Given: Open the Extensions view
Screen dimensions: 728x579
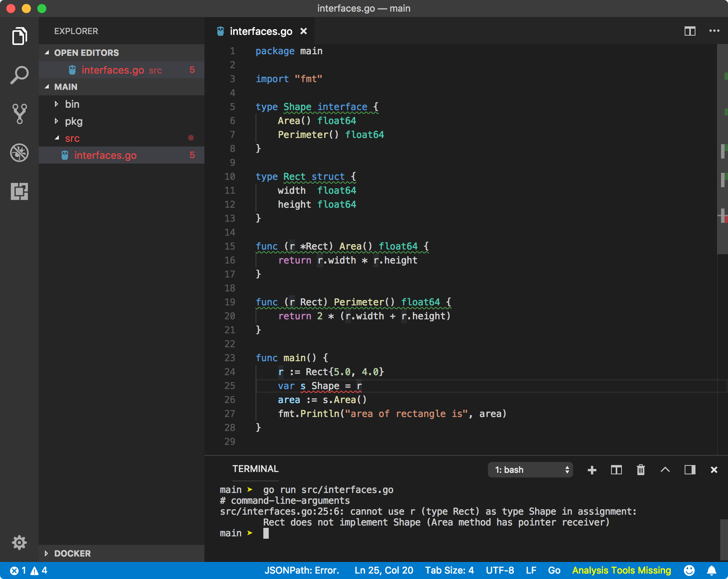Looking at the screenshot, I should coord(19,191).
